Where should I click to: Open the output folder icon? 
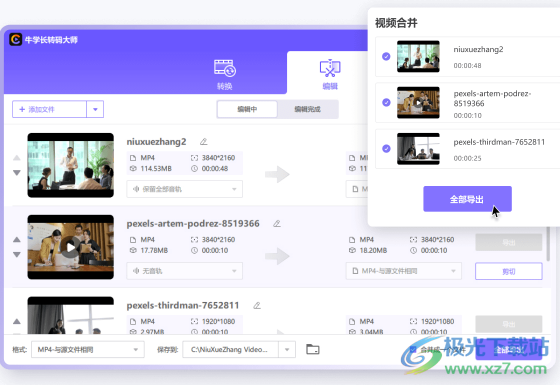313,349
